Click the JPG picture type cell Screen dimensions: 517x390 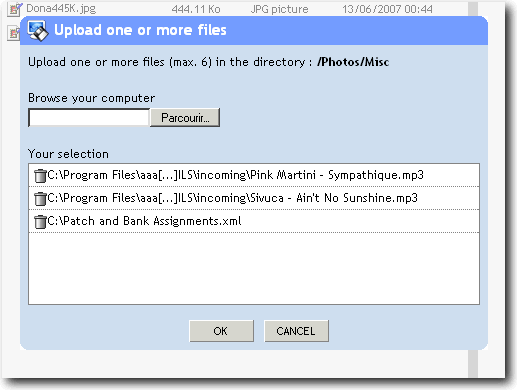(279, 9)
